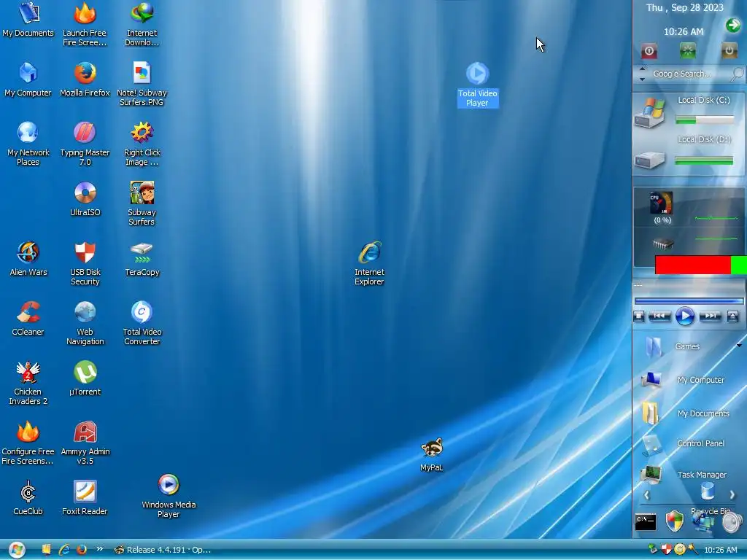Launch CCleaner from the desktop
This screenshot has height=560, width=747.
point(28,319)
